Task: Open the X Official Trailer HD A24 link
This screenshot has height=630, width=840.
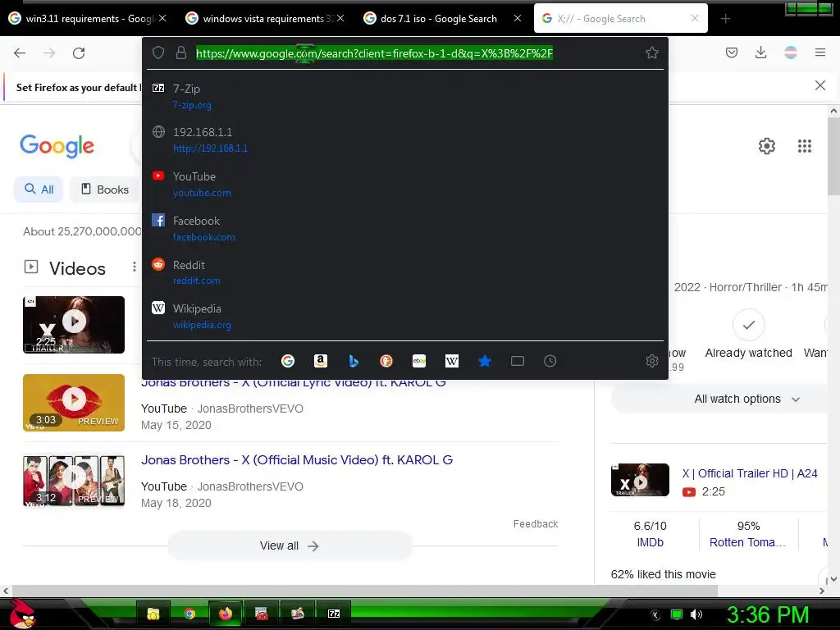Action: pos(750,473)
